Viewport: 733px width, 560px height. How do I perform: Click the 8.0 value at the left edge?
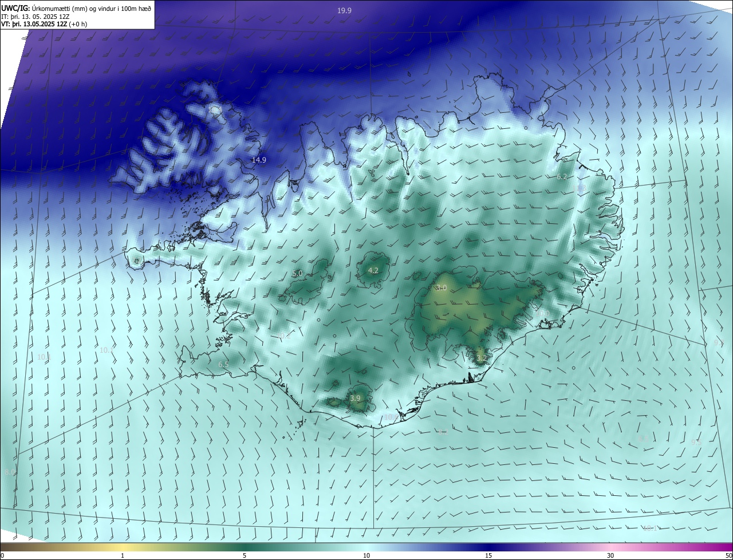click(x=10, y=472)
